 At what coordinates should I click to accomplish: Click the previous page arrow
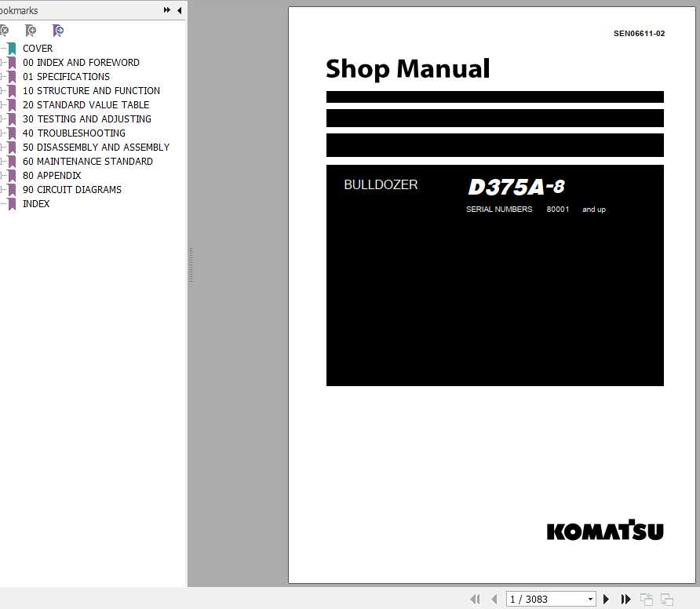click(494, 599)
